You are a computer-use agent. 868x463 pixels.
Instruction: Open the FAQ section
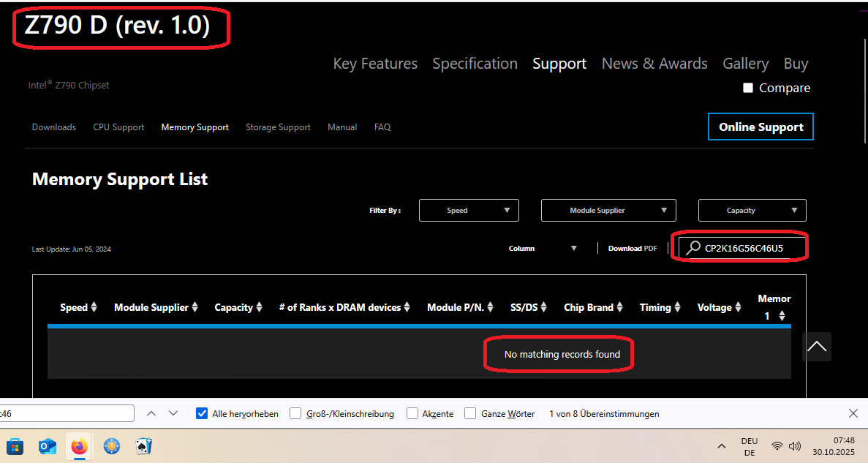[x=382, y=127]
